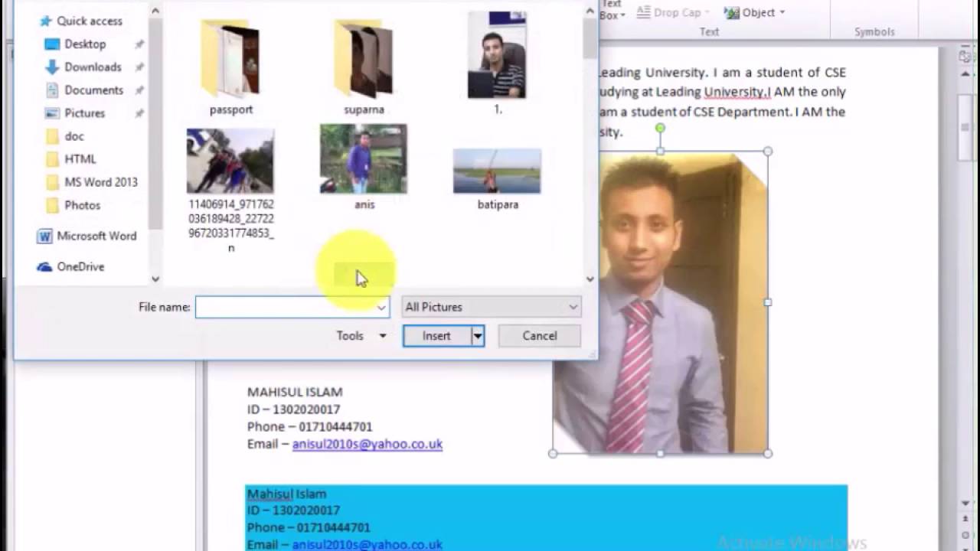Click the Quick access star icon
The width and height of the screenshot is (980, 551).
tap(45, 21)
